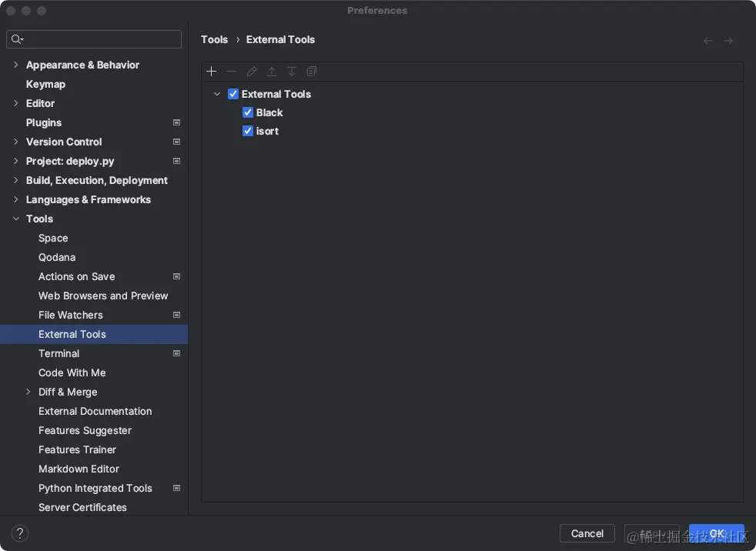Image resolution: width=756 pixels, height=551 pixels.
Task: Collapse the Tools settings section
Action: pos(16,219)
